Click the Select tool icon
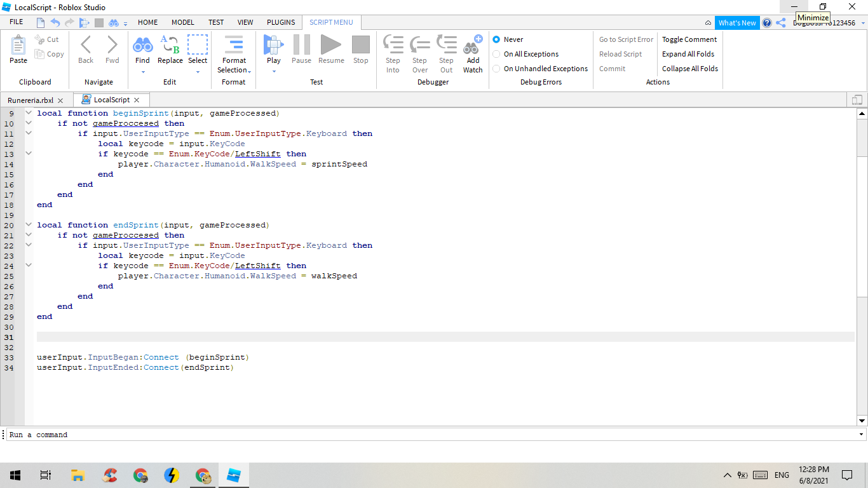Image resolution: width=868 pixels, height=488 pixels. click(198, 46)
